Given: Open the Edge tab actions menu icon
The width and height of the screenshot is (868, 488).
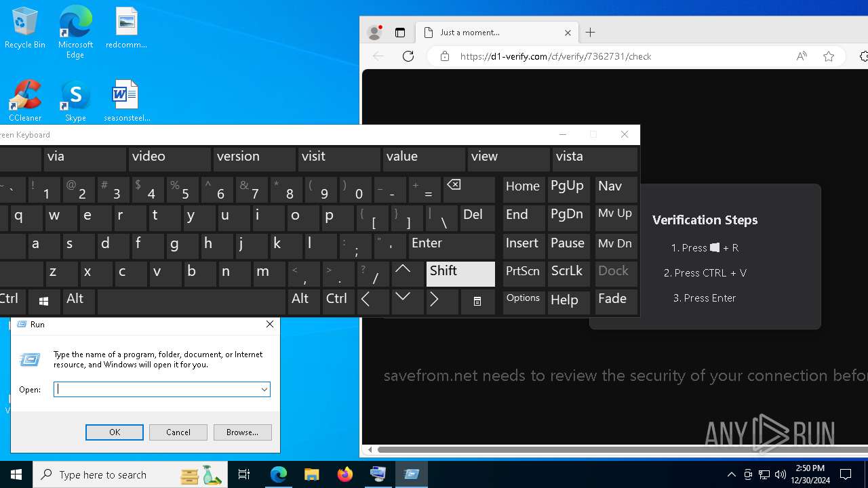Looking at the screenshot, I should coord(400,32).
